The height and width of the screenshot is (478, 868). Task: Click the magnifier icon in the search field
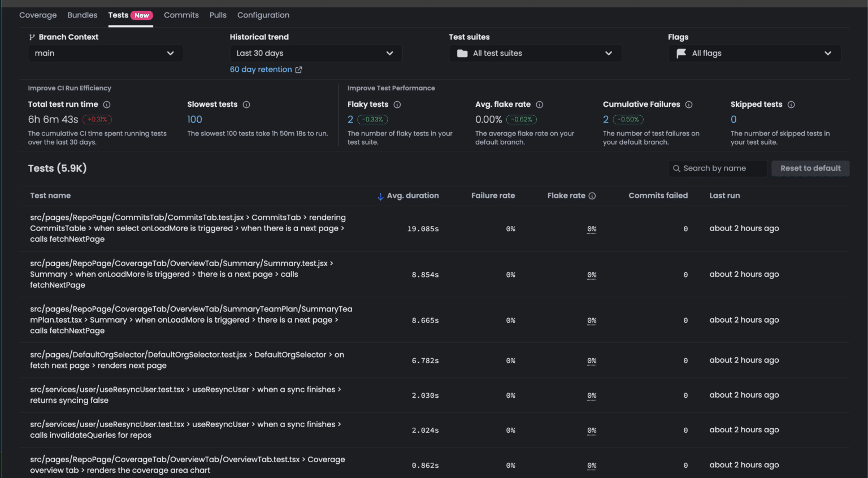click(x=676, y=168)
